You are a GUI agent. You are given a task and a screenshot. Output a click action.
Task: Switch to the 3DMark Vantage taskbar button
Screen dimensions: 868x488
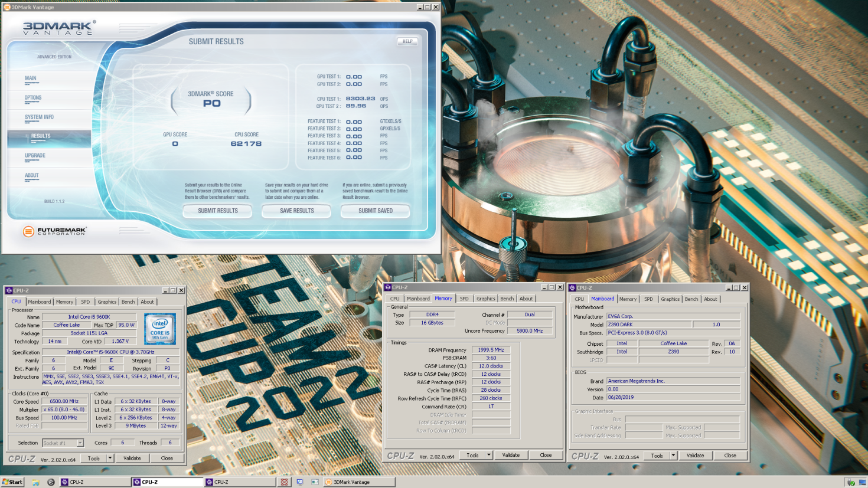point(359,482)
